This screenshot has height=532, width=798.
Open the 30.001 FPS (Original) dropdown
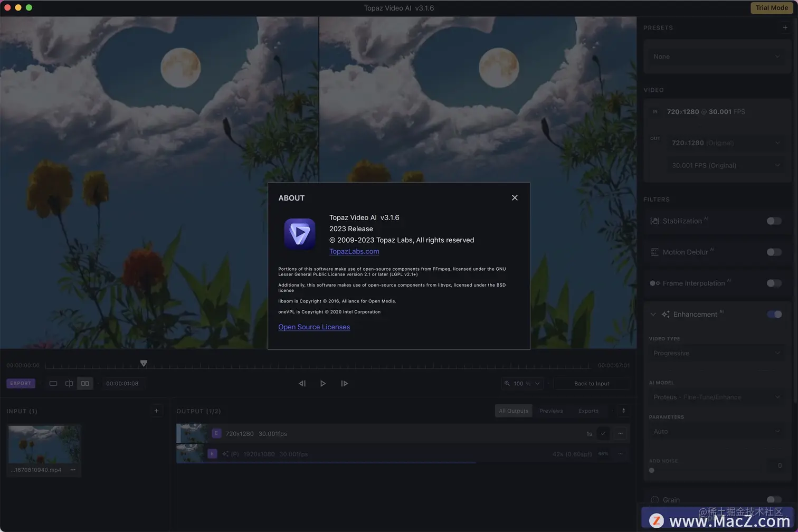tap(726, 165)
